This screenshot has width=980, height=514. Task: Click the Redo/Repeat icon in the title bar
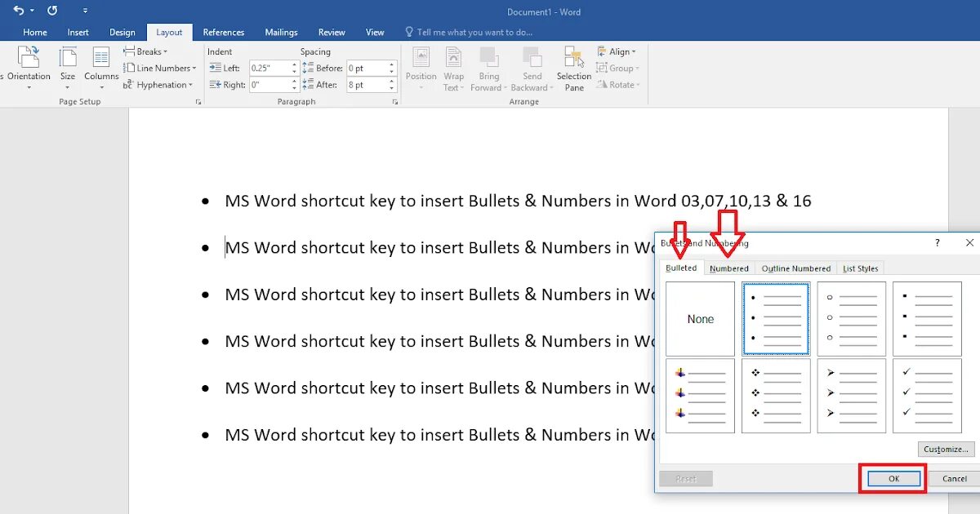[52, 11]
